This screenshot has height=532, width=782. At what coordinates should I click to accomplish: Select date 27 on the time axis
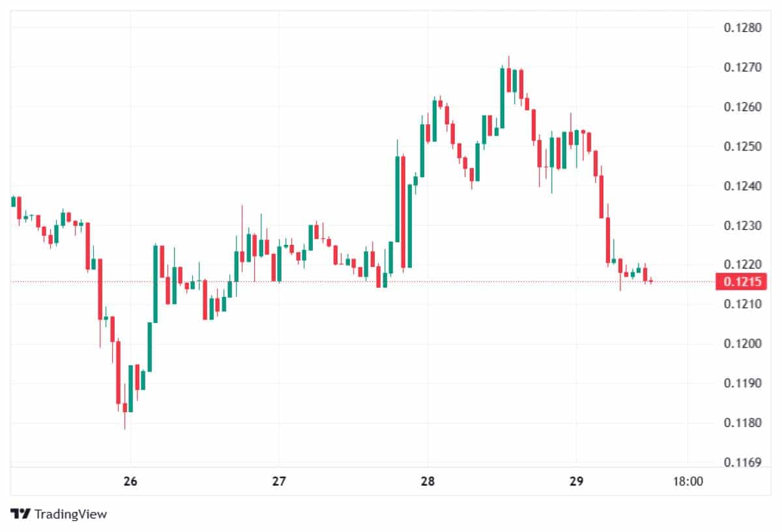(279, 482)
